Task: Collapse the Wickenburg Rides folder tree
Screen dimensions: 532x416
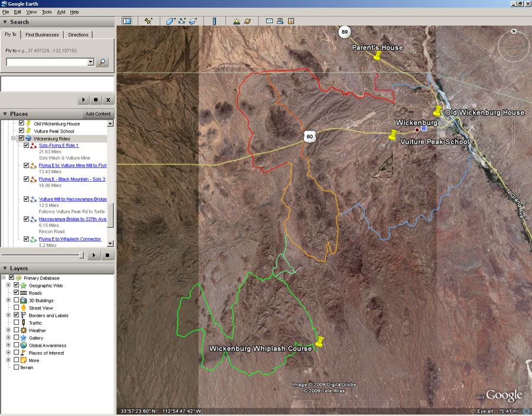Action: point(13,138)
